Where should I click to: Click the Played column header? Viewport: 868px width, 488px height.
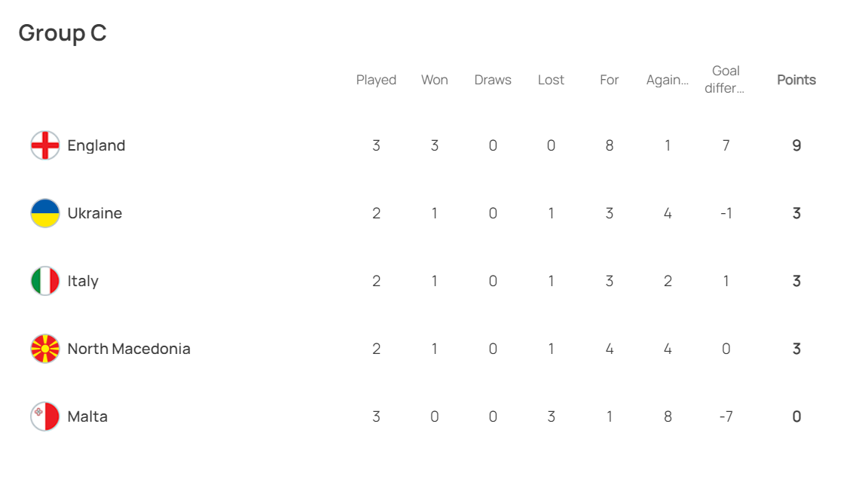376,80
